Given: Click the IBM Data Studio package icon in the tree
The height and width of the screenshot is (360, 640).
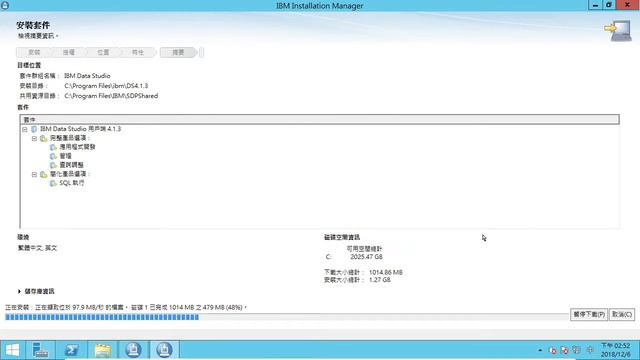Looking at the screenshot, I should tap(34, 129).
